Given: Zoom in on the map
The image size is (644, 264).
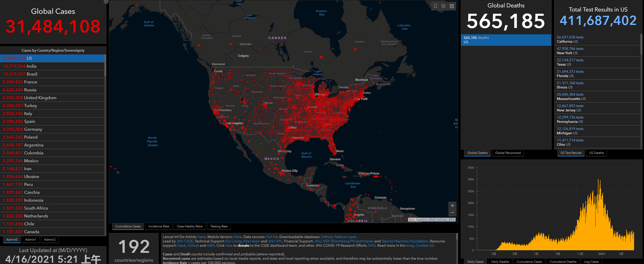Looking at the screenshot, I should coord(452,206).
